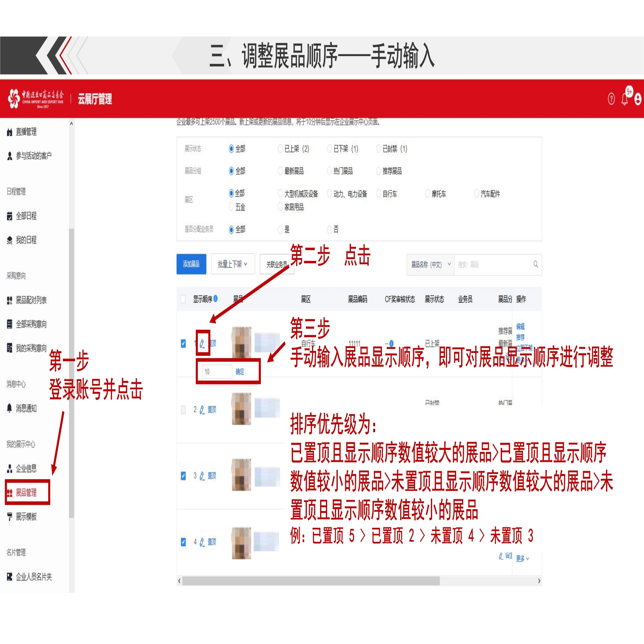This screenshot has height=644, width=644.
Task: Open the user account avatar icon
Action: pos(638,99)
